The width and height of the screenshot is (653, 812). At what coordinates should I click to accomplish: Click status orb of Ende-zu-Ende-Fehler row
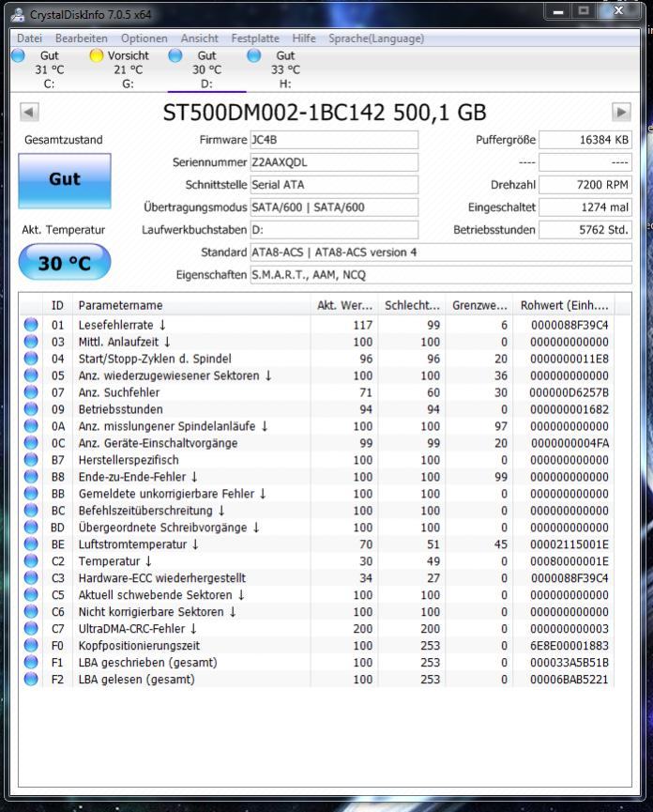coord(31,477)
